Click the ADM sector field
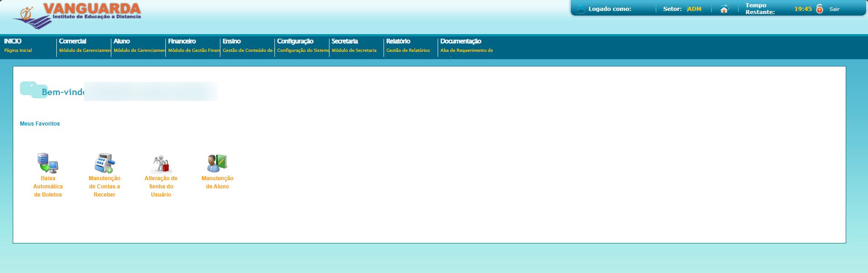868x273 pixels. pos(694,9)
